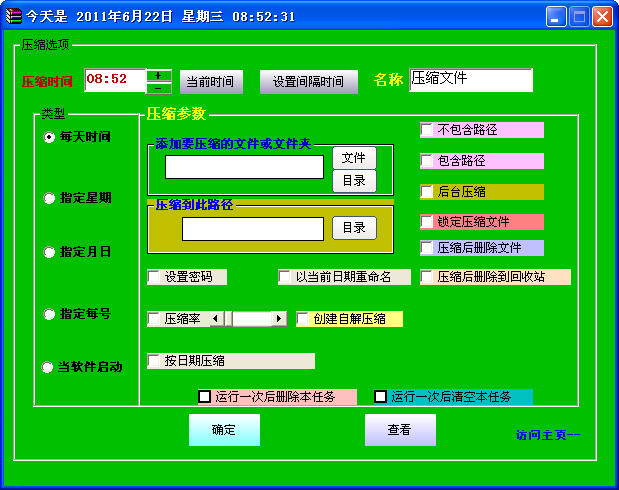The image size is (619, 490).
Task: Click the 名称 text field containing 压缩文件
Action: pos(471,80)
